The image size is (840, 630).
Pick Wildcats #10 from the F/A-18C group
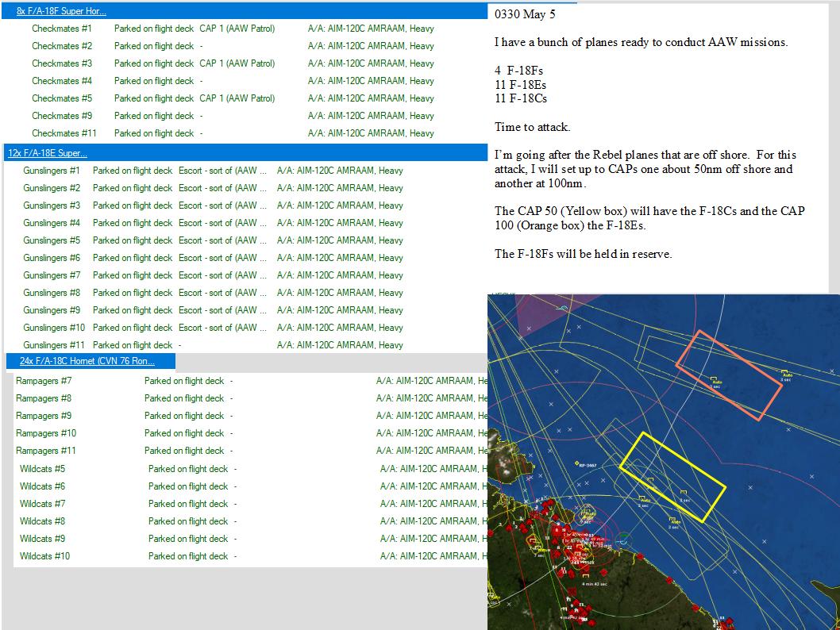(x=44, y=556)
